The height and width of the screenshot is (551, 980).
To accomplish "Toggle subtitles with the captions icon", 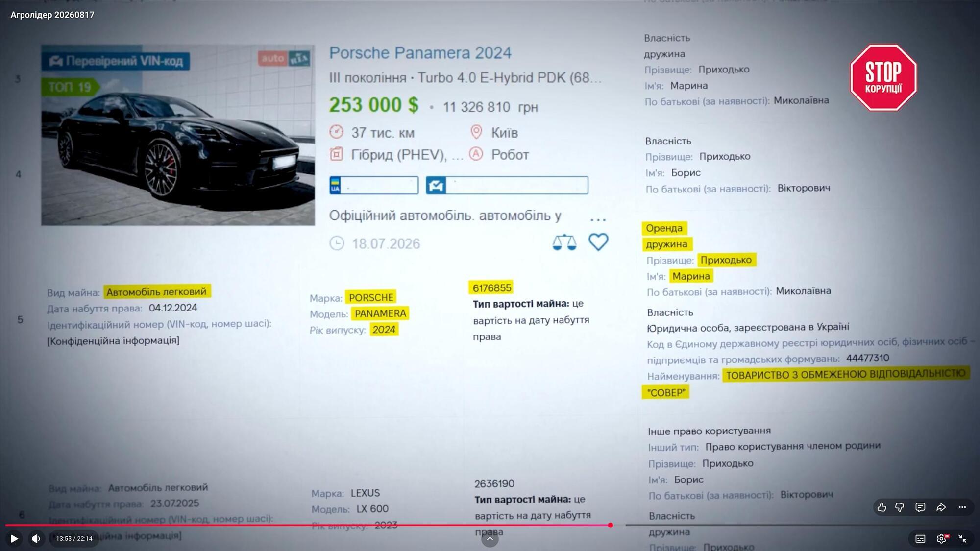I will pos(920,539).
